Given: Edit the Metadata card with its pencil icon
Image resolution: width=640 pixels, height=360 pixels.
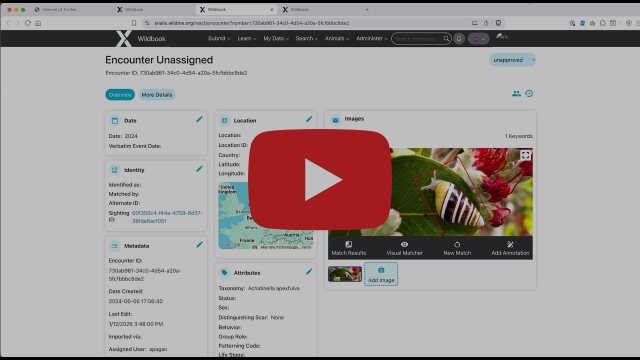Looking at the screenshot, I should coord(199,244).
